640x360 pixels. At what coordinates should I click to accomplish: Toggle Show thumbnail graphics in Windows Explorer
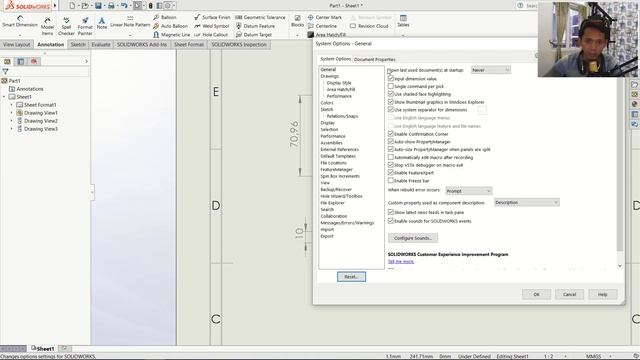tap(391, 102)
